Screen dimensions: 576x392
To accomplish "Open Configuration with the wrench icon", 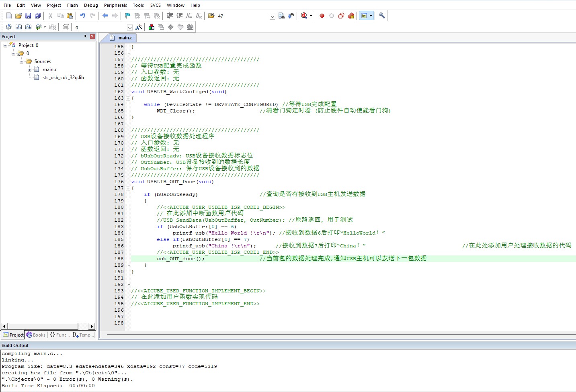I will (x=382, y=16).
